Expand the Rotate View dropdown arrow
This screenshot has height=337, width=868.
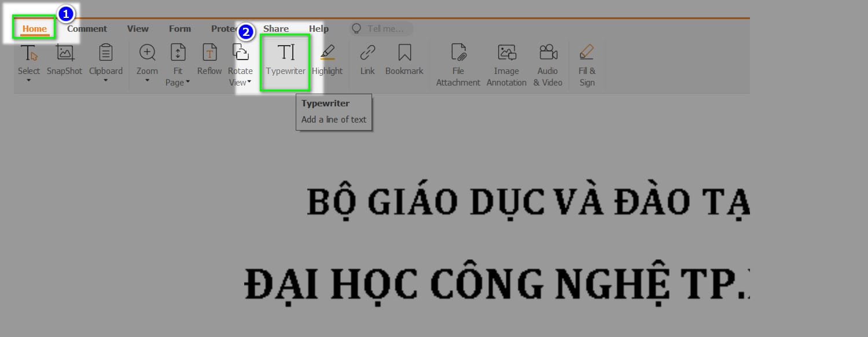[249, 83]
